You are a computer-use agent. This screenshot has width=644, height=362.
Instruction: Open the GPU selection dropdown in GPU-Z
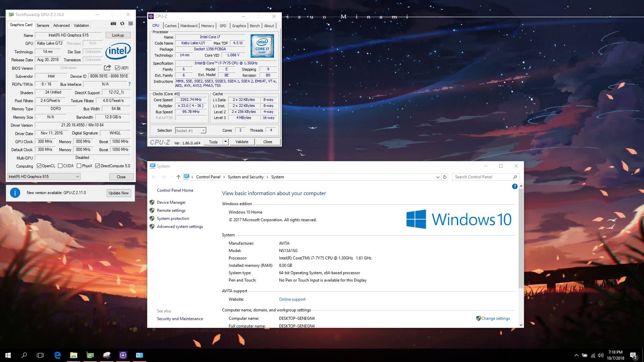(44, 177)
